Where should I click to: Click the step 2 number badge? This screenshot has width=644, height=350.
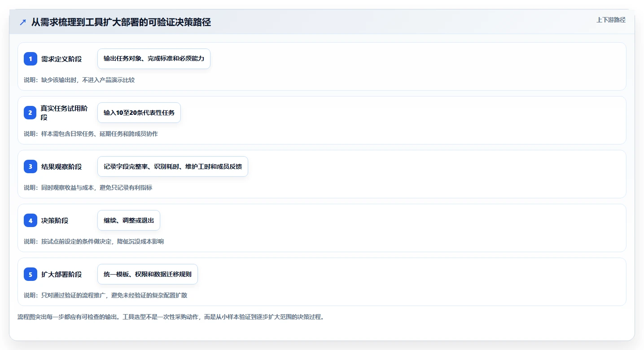coord(31,113)
